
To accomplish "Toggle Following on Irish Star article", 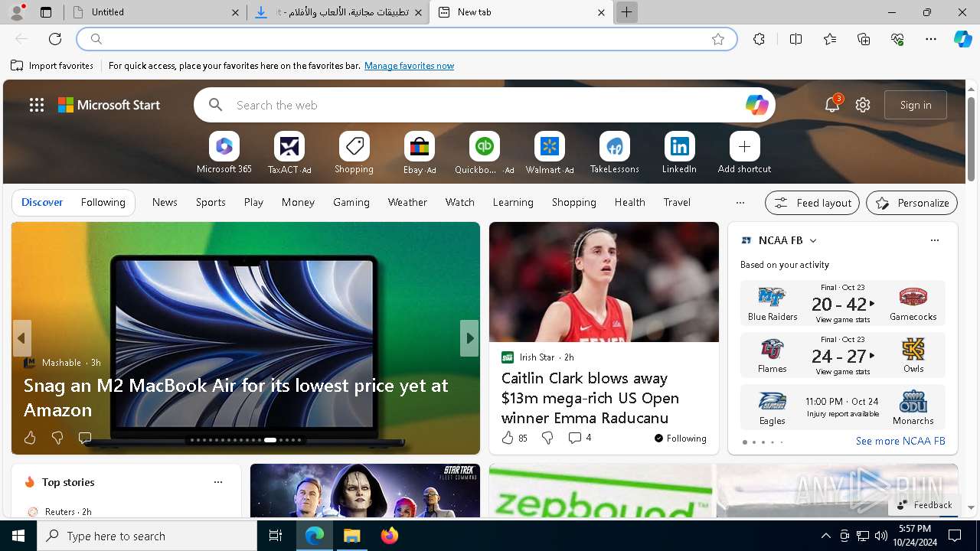I will point(680,439).
